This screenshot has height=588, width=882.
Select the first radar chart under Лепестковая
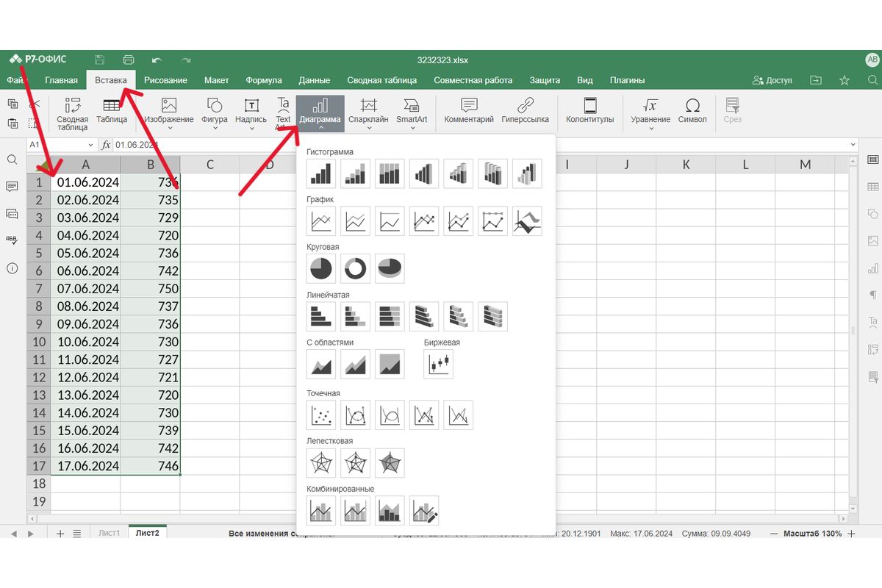pos(320,463)
